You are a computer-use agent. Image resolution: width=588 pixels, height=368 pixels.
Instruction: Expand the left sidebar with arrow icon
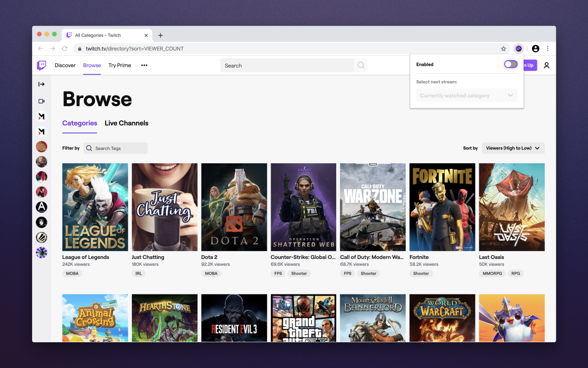click(x=41, y=84)
